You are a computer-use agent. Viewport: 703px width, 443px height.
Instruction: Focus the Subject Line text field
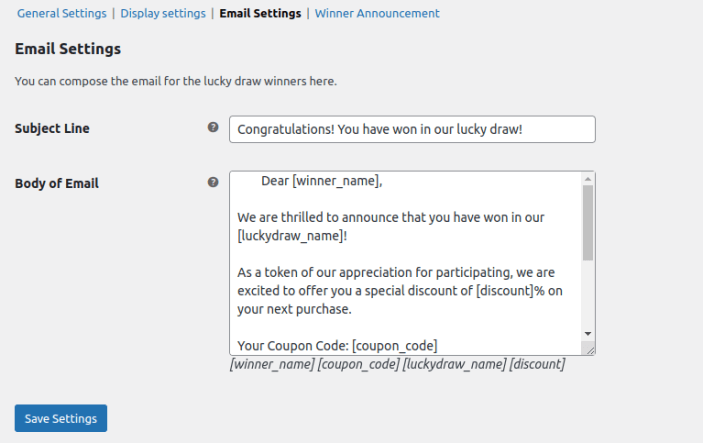(x=412, y=129)
